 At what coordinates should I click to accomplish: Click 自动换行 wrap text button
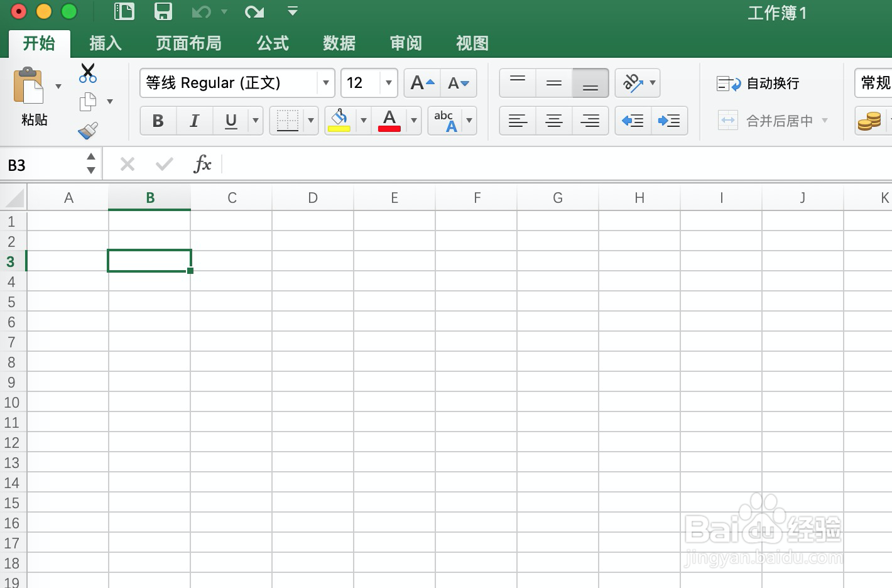(x=758, y=84)
